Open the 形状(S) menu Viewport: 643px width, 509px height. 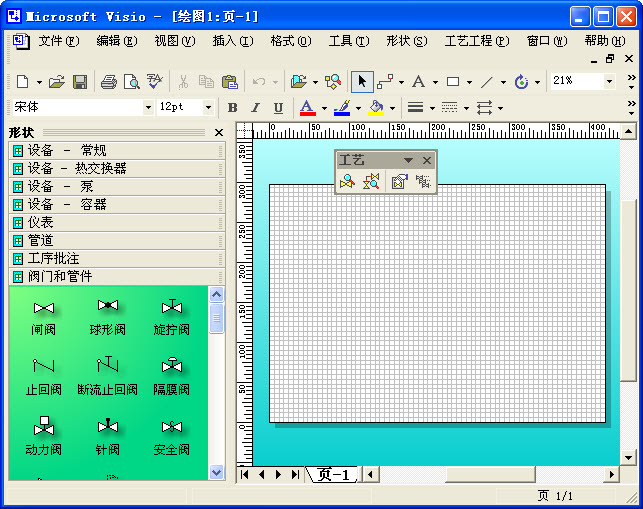pyautogui.click(x=407, y=41)
